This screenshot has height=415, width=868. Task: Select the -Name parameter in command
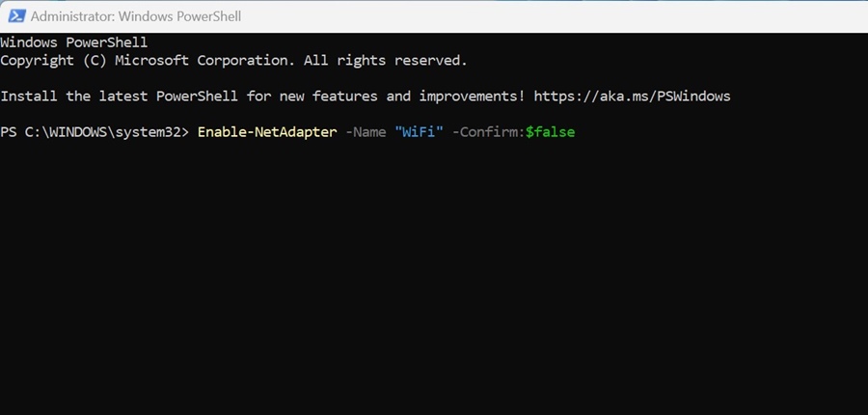click(366, 132)
